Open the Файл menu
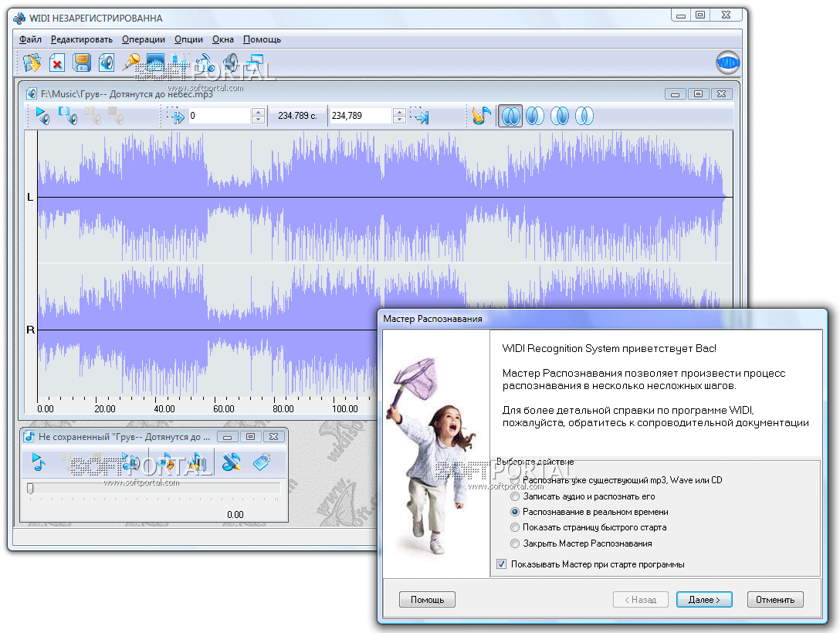Image resolution: width=840 pixels, height=633 pixels. coord(31,39)
